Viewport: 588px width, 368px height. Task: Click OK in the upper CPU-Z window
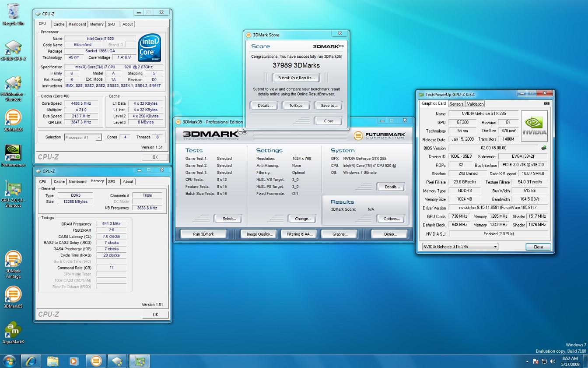click(155, 157)
